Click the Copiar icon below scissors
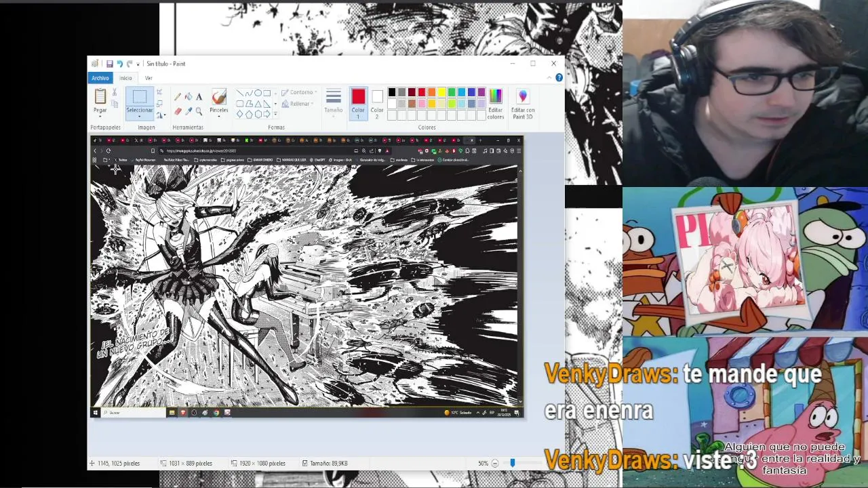Image resolution: width=868 pixels, height=488 pixels. coord(115,104)
